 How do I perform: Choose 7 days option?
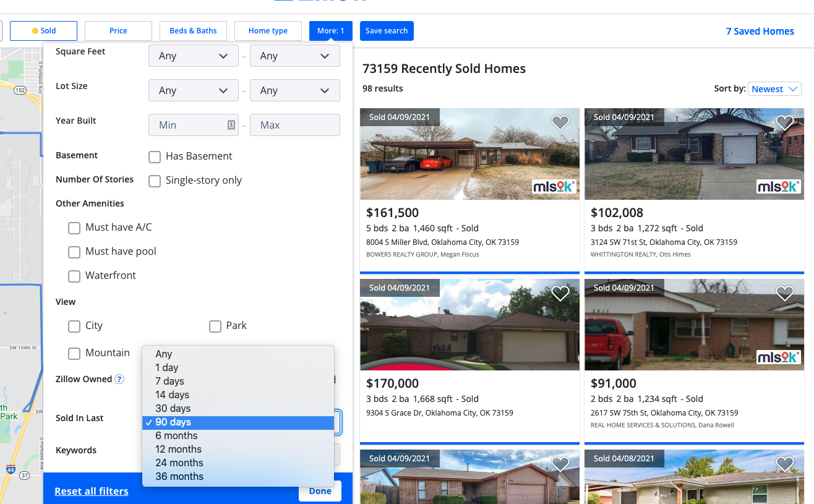point(238,381)
